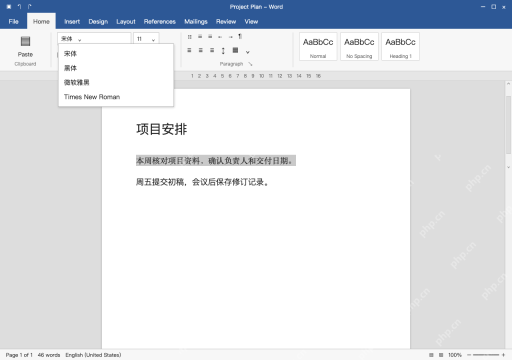Click the Paste clipboard icon
512x360 pixels.
coord(25,41)
